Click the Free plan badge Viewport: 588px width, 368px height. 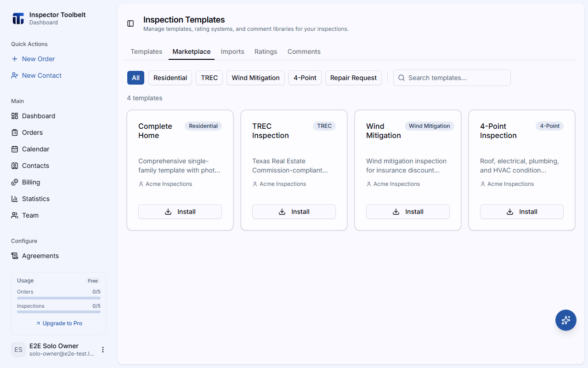tap(93, 281)
